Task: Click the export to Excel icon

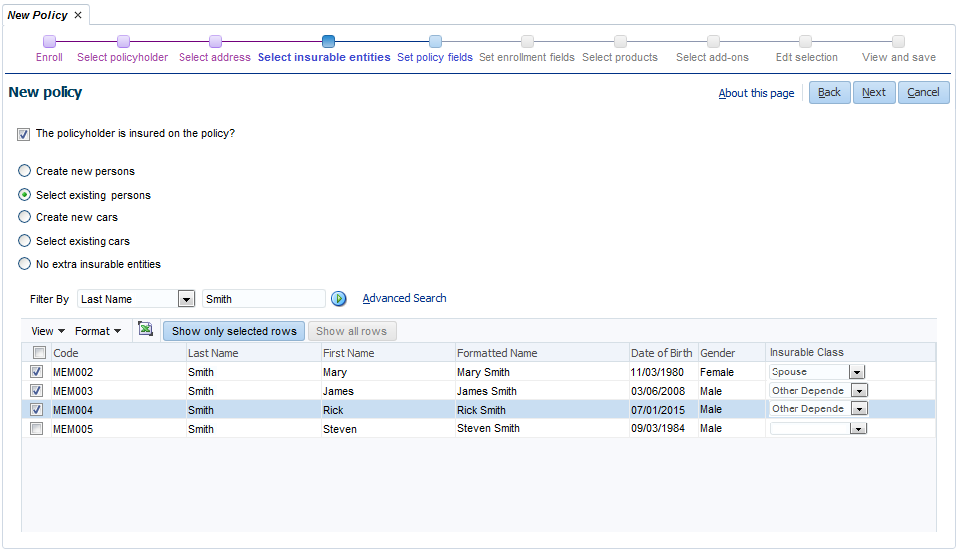Action: [x=145, y=329]
